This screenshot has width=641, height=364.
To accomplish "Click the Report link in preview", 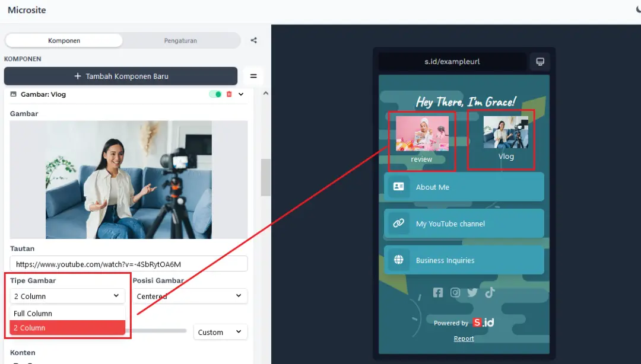I will pos(464,339).
